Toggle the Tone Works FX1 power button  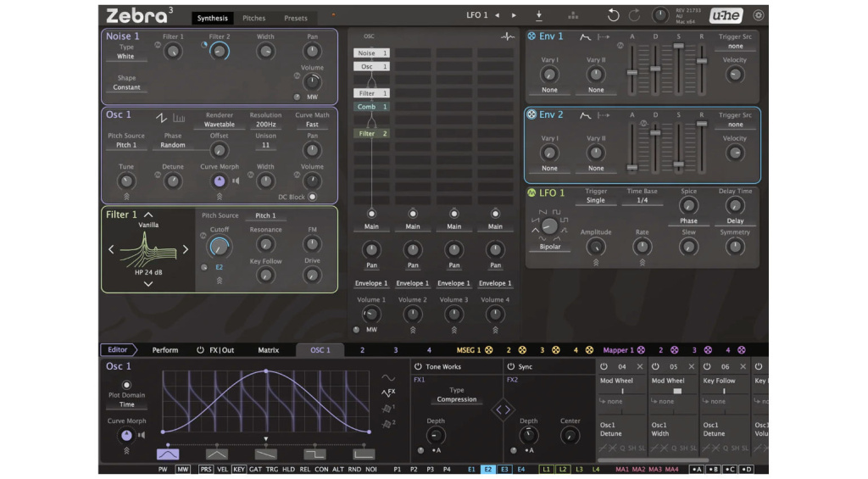click(x=419, y=367)
